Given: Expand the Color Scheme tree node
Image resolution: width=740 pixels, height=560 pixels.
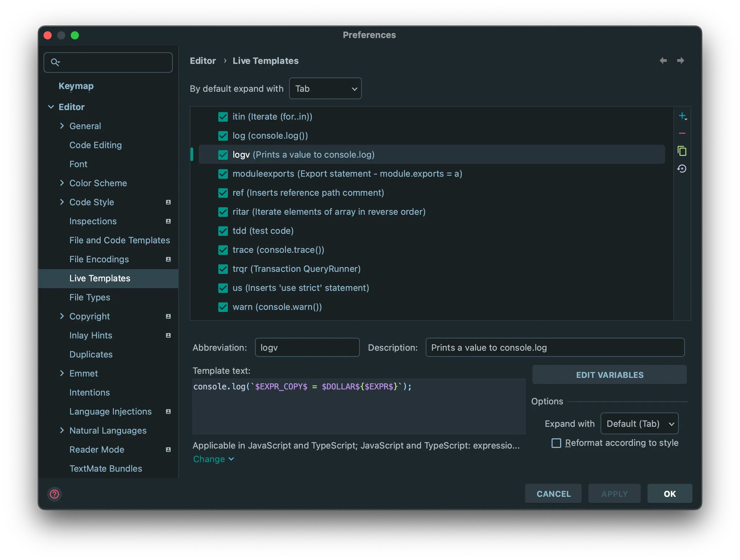Looking at the screenshot, I should point(62,183).
